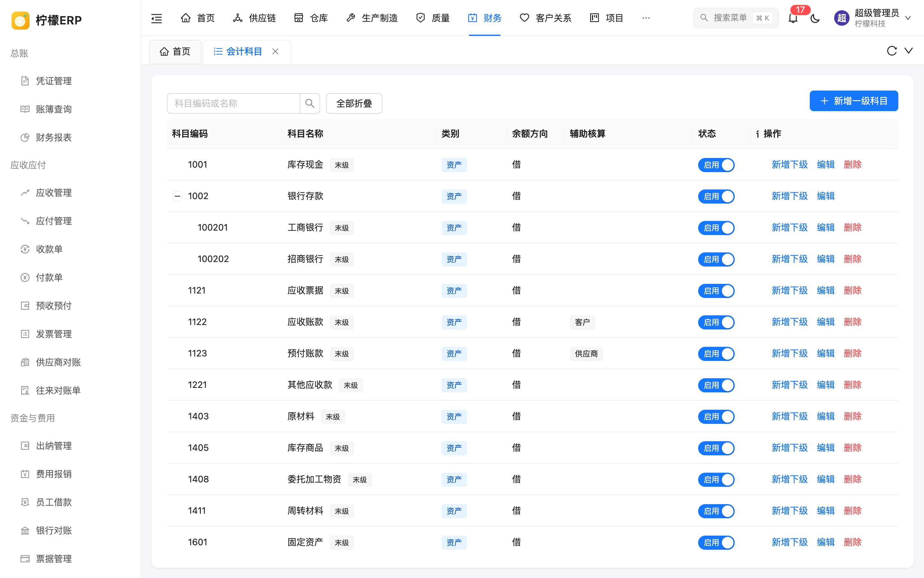This screenshot has width=924, height=578.
Task: Click the 全部折叠 button
Action: pos(354,103)
